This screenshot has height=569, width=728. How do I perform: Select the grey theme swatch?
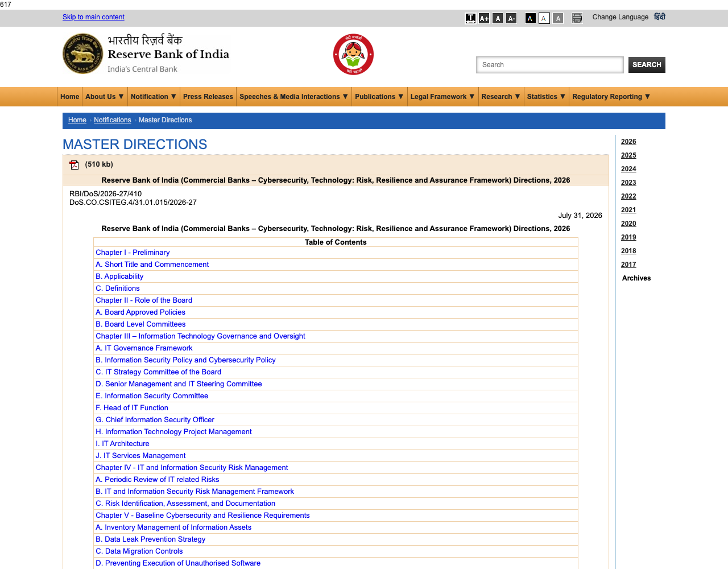[x=558, y=18]
